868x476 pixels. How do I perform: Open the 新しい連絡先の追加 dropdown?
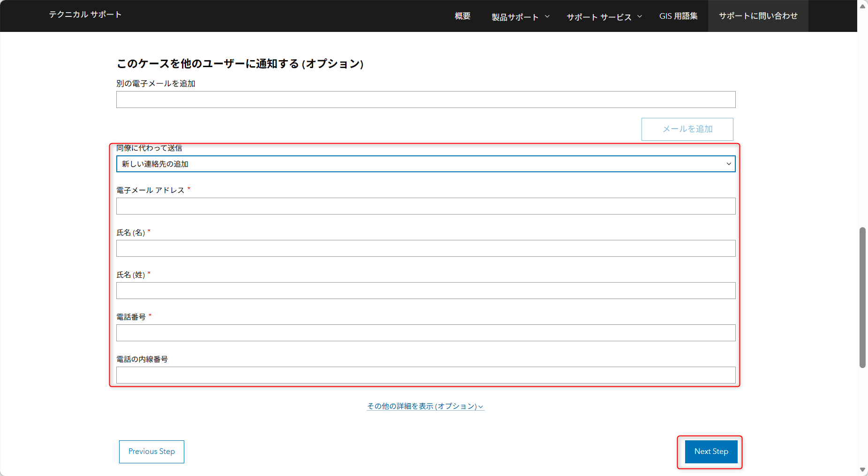[426, 164]
